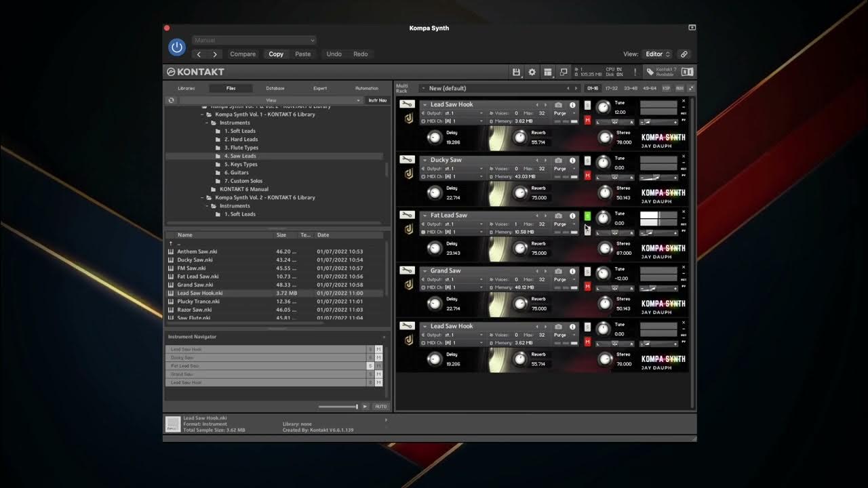Screen dimensions: 868x488
Task: Select rack page 17-32
Action: (612, 88)
